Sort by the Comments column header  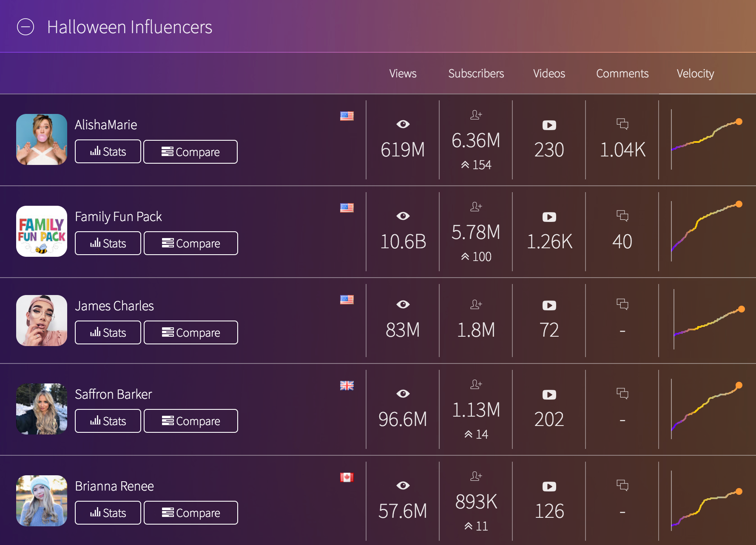(622, 74)
